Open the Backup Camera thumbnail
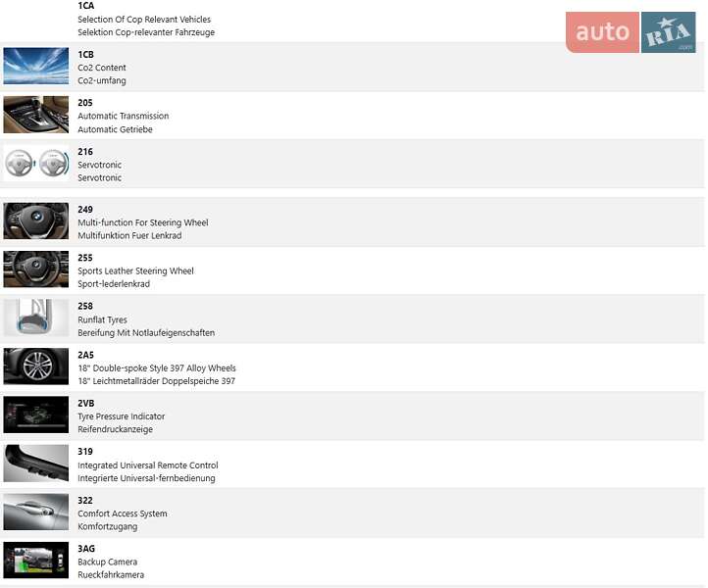708x588 pixels. click(x=36, y=561)
